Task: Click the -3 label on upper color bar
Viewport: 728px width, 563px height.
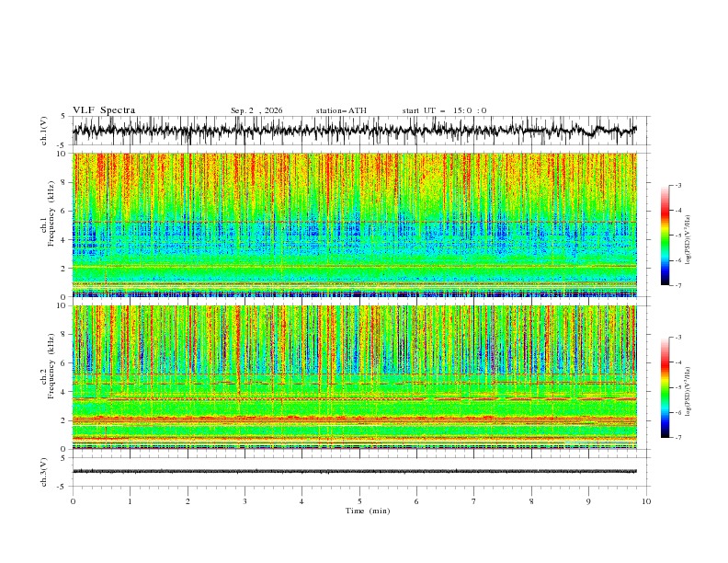Action: [678, 185]
